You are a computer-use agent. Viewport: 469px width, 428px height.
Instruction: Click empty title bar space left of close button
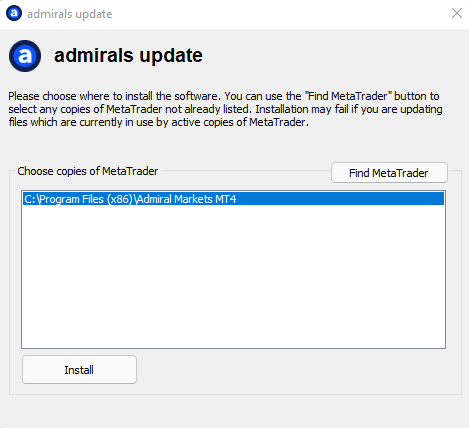coord(280,14)
